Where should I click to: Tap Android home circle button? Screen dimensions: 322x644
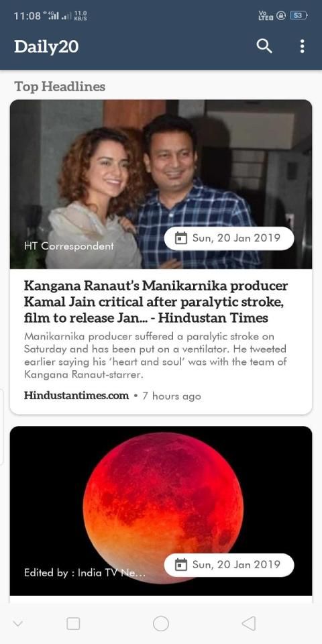pos(161,623)
